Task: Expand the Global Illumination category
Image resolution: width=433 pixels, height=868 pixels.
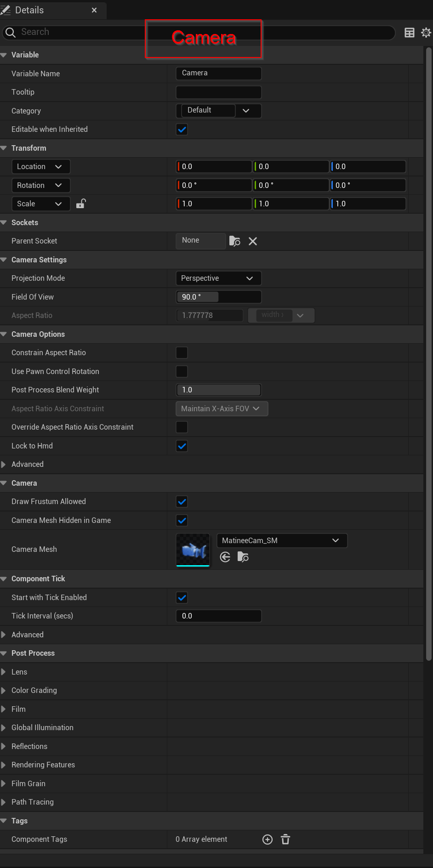Action: 4,728
